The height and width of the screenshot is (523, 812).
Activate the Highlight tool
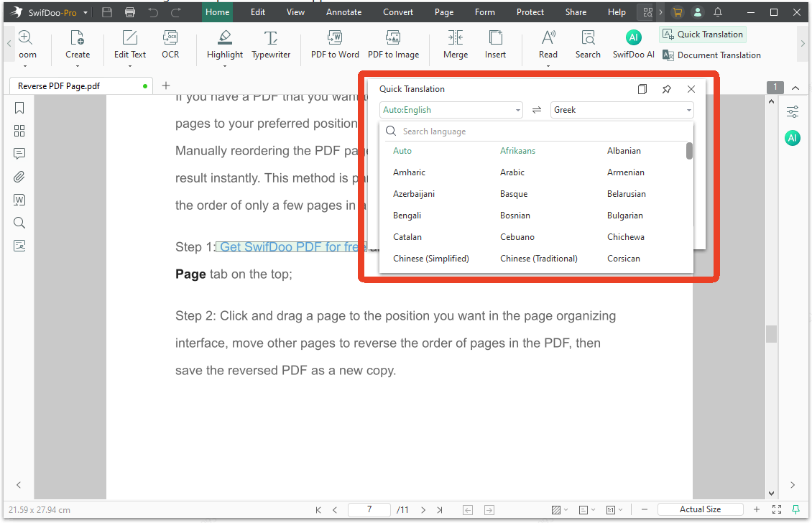[225, 45]
